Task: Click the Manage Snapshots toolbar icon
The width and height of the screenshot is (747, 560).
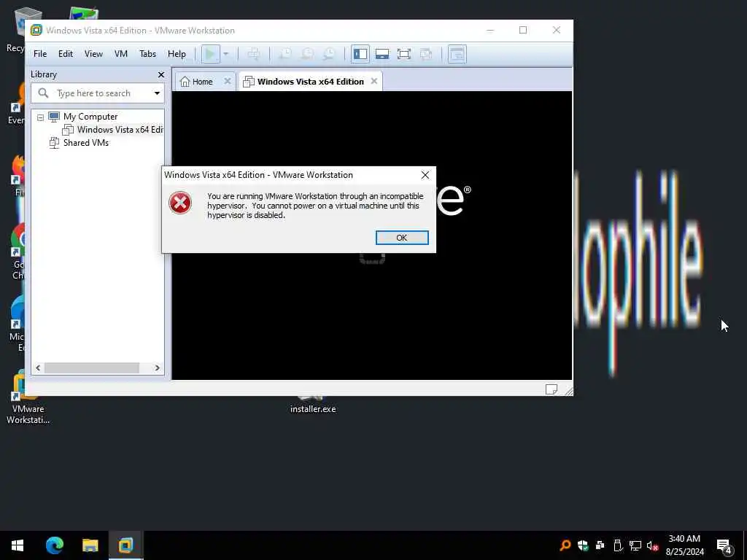Action: tap(329, 54)
